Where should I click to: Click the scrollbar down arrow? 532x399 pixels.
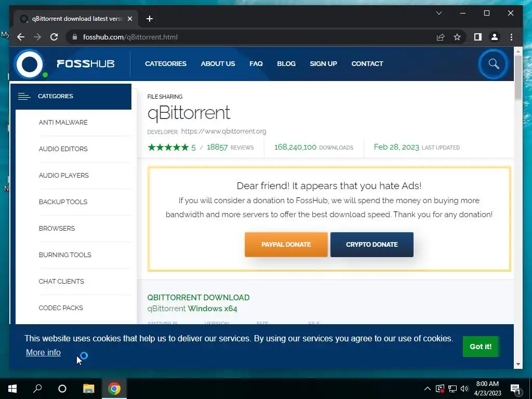[518, 364]
